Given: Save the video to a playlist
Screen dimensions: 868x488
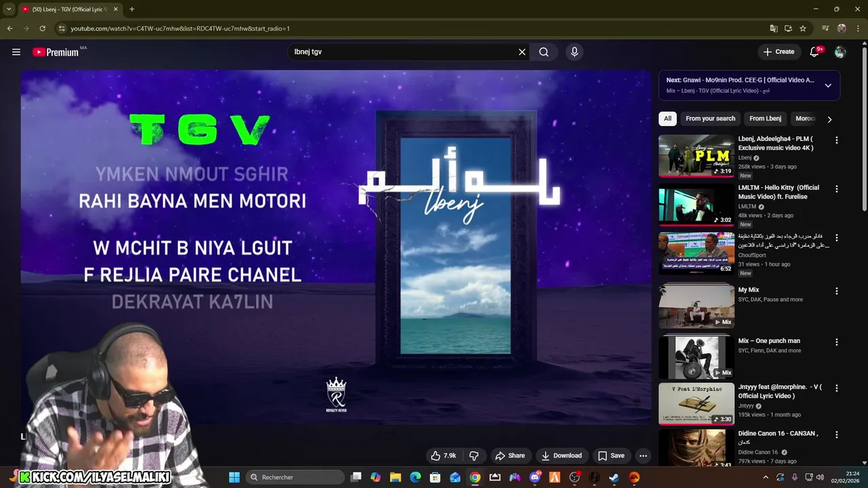Looking at the screenshot, I should click(611, 455).
